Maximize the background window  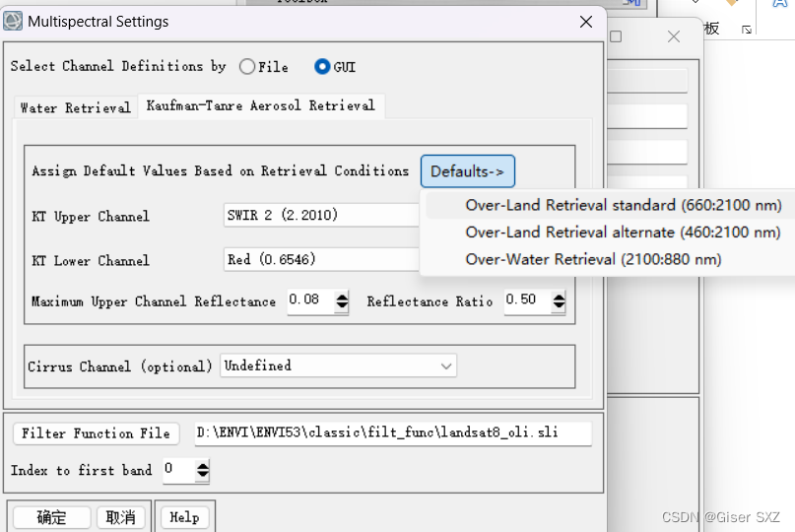(x=616, y=36)
